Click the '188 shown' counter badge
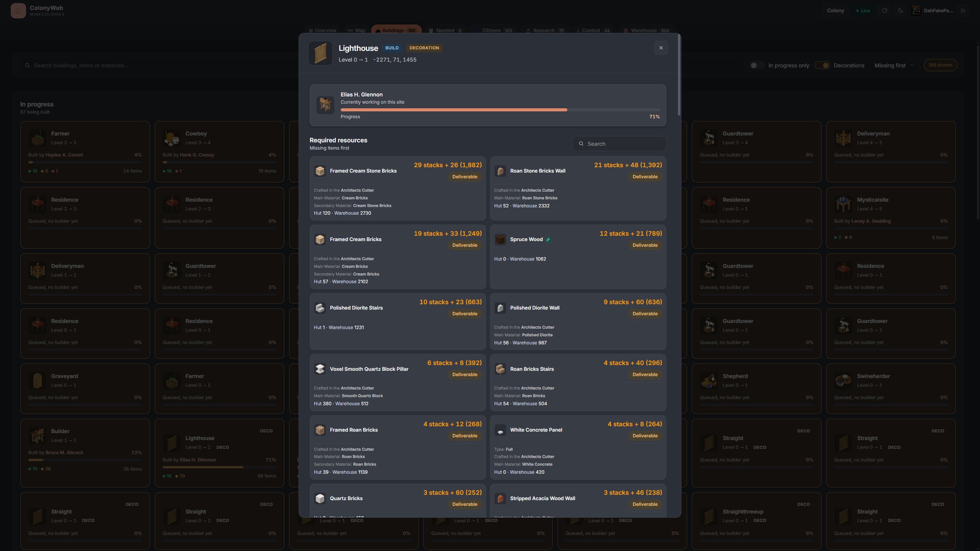This screenshot has height=551, width=980. 940,65
